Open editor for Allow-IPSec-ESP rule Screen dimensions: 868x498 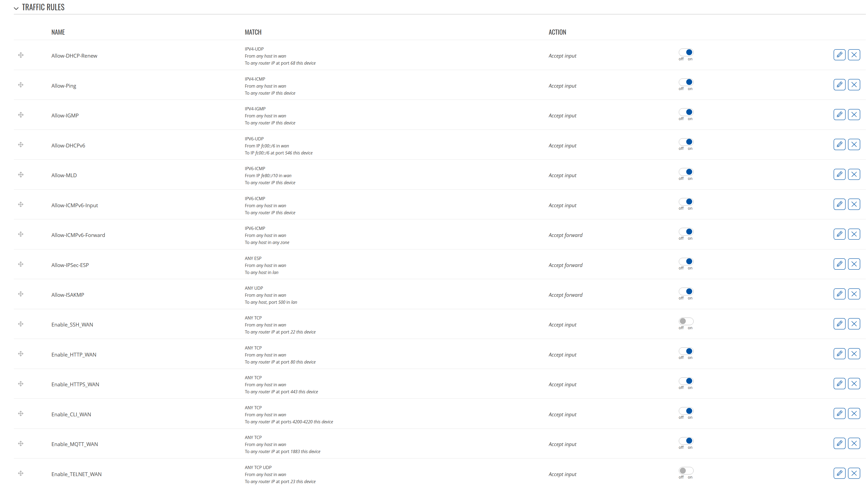839,264
